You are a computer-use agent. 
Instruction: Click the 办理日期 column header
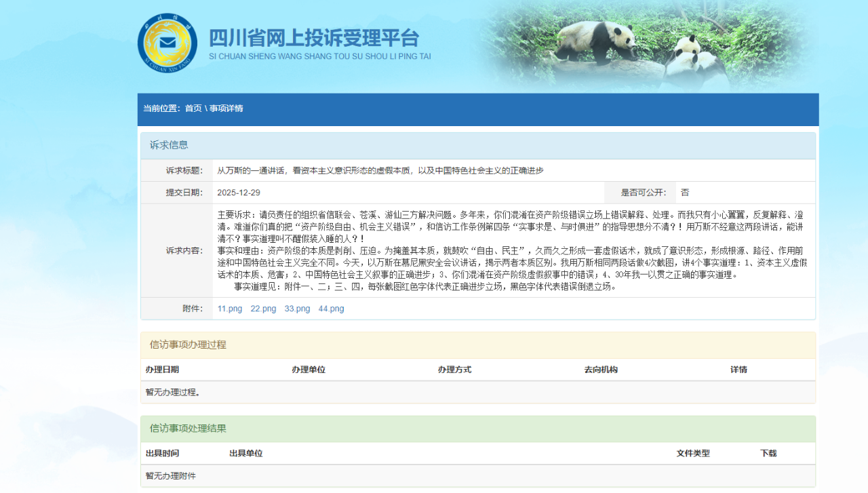[x=162, y=370]
